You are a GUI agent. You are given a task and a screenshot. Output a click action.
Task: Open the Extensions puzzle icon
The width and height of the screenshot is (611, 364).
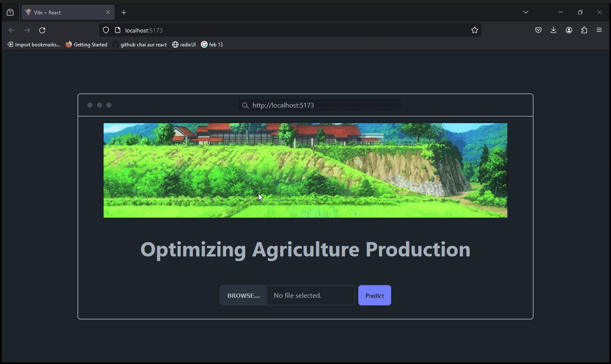[584, 30]
